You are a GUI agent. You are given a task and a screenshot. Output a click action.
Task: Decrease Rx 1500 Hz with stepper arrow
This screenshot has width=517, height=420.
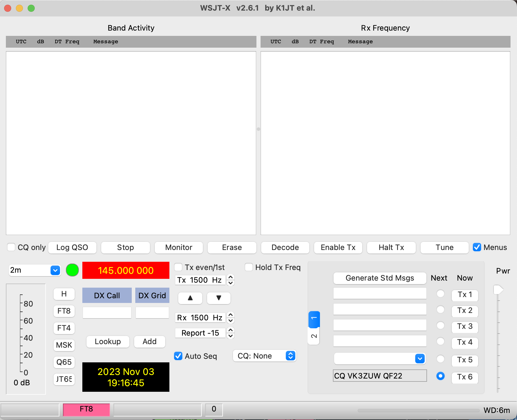coord(231,321)
